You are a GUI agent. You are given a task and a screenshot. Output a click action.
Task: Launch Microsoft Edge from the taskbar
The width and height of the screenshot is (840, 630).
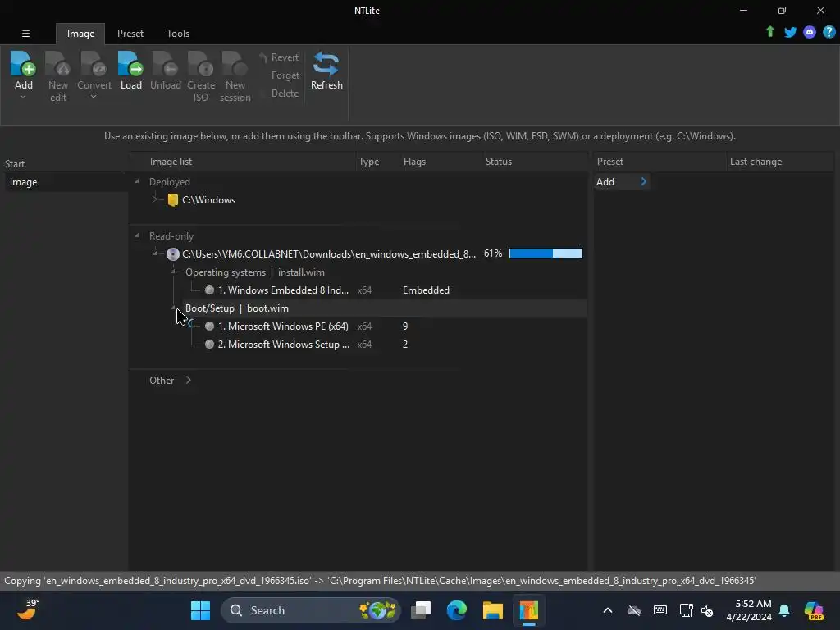tap(456, 610)
